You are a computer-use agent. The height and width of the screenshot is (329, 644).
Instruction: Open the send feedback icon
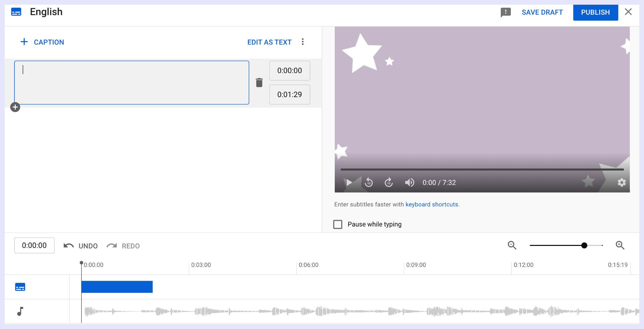click(x=505, y=12)
